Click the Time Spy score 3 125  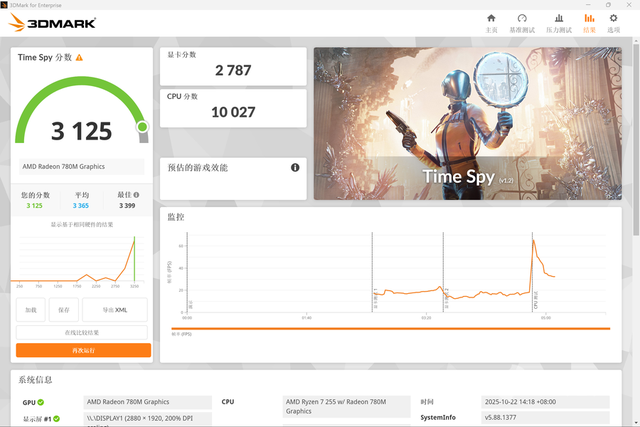(x=81, y=131)
